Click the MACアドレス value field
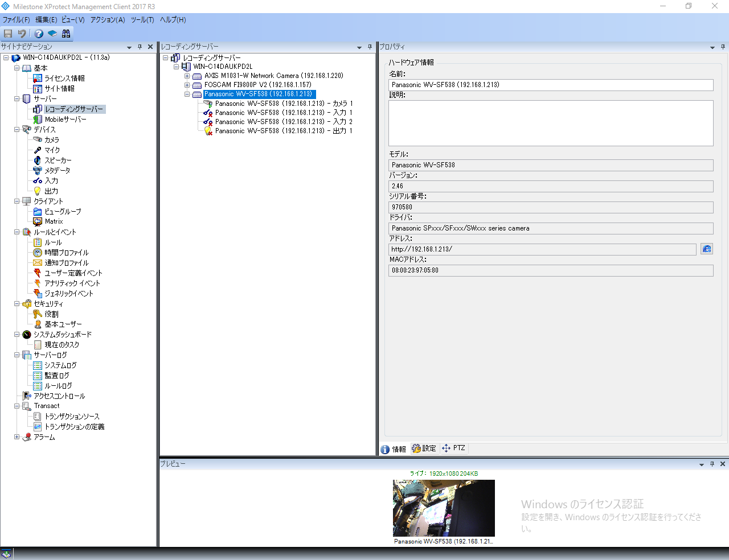This screenshot has width=729, height=560. coord(551,270)
